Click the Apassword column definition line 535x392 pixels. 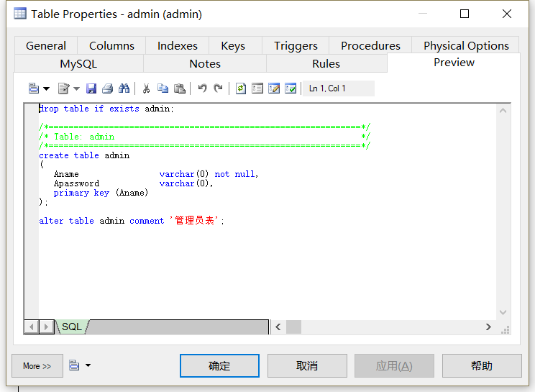(133, 183)
